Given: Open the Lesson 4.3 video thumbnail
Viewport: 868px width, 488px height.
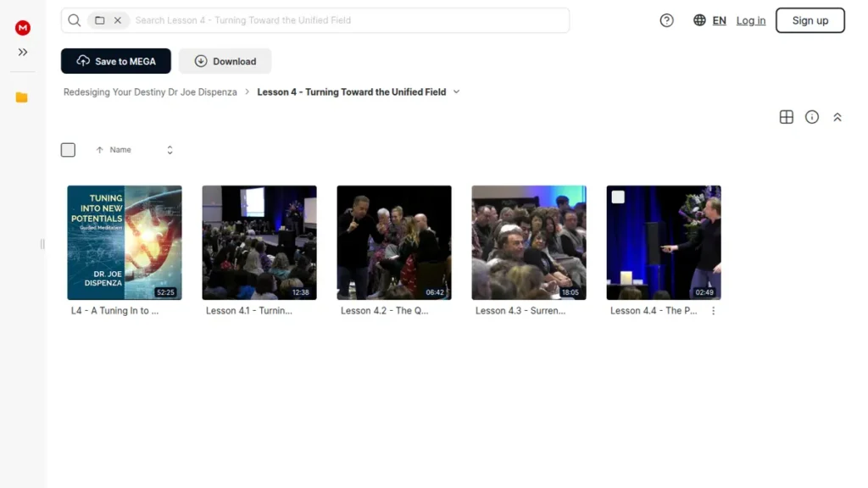Looking at the screenshot, I should (x=529, y=242).
